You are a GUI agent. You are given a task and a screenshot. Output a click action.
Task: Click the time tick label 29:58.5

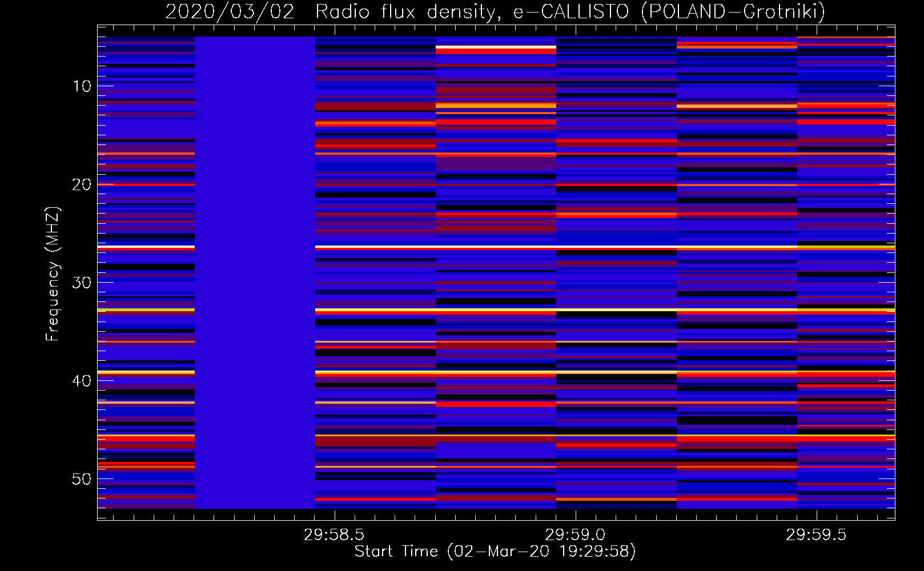(334, 535)
